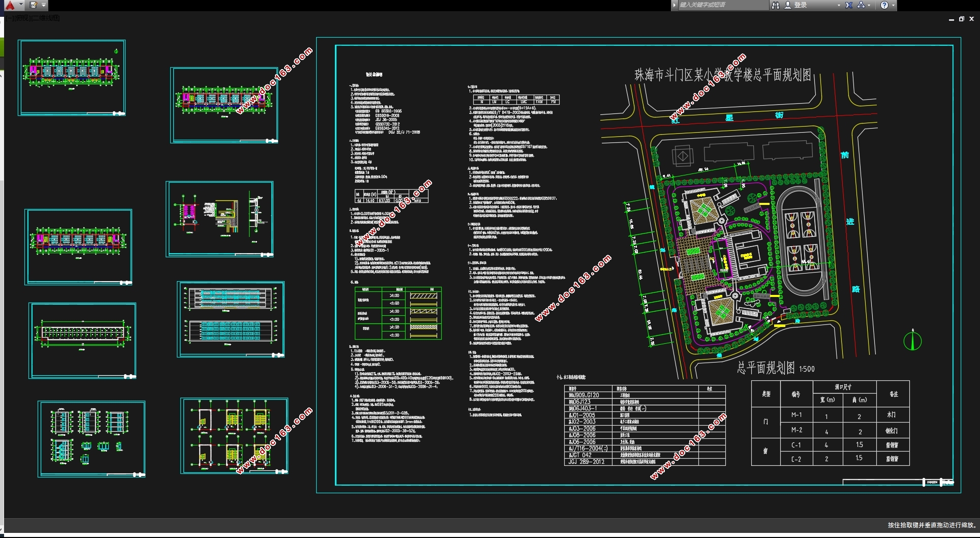Click the basketball courts inside the track
Screen dimensions: 980x538
[x=801, y=241]
